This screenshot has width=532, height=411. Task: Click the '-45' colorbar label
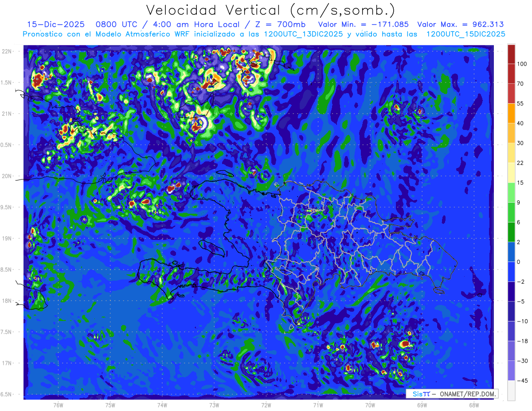click(x=522, y=381)
